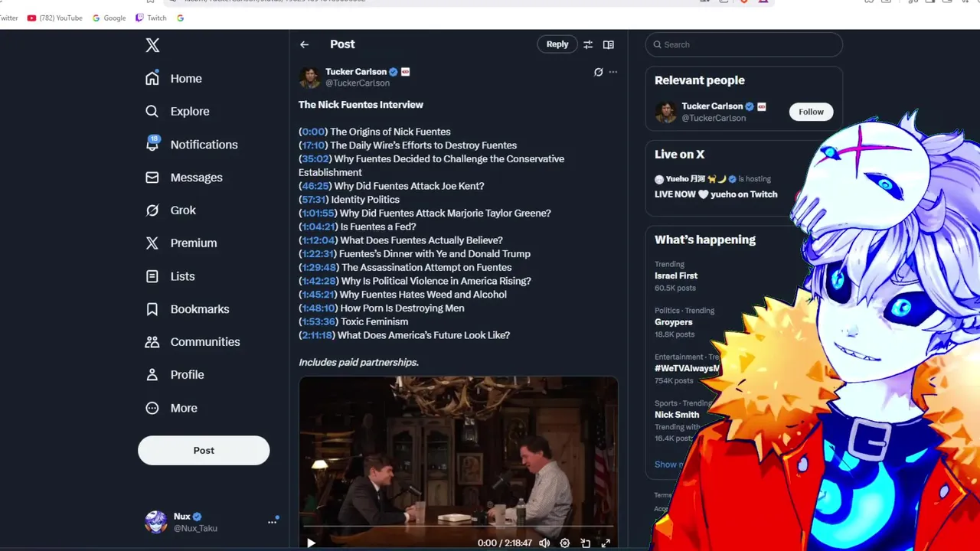Jump to timestamp 1:04:21
Viewport: 980px width, 551px height.
318,227
